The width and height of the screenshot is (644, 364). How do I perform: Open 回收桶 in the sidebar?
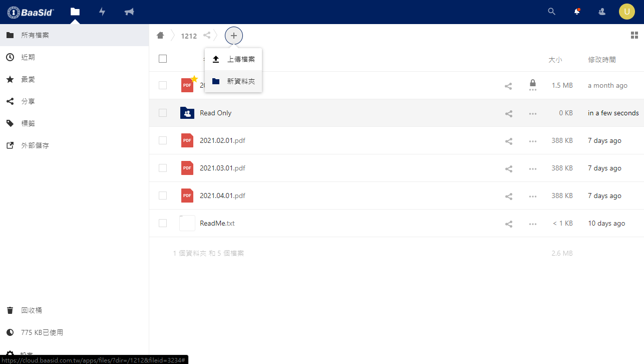(x=31, y=310)
